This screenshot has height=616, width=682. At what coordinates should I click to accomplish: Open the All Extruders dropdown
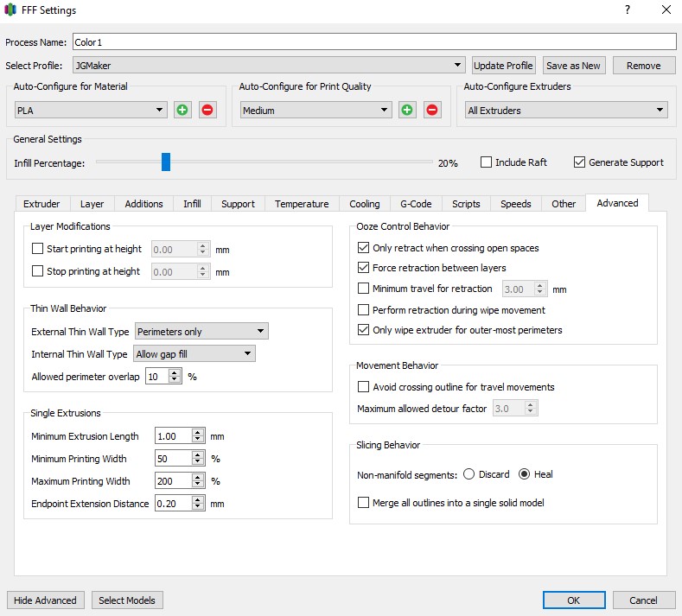566,110
